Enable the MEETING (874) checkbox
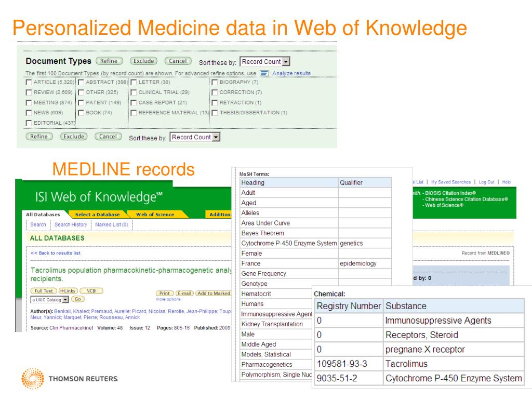 tap(29, 103)
